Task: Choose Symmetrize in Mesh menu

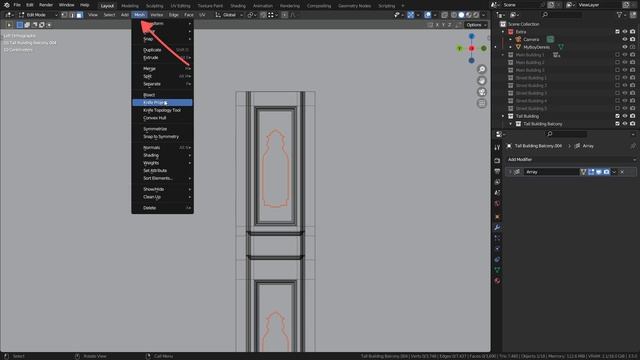Action: [x=162, y=129]
